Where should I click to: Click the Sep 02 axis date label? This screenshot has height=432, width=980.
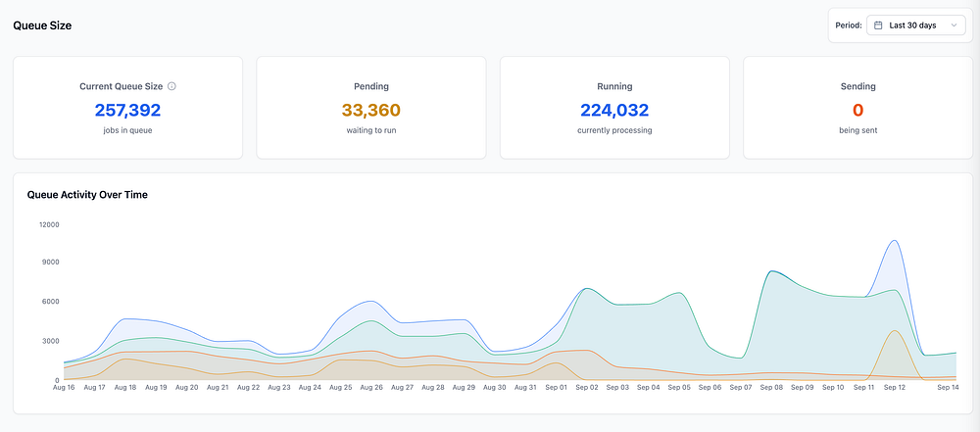pos(586,388)
